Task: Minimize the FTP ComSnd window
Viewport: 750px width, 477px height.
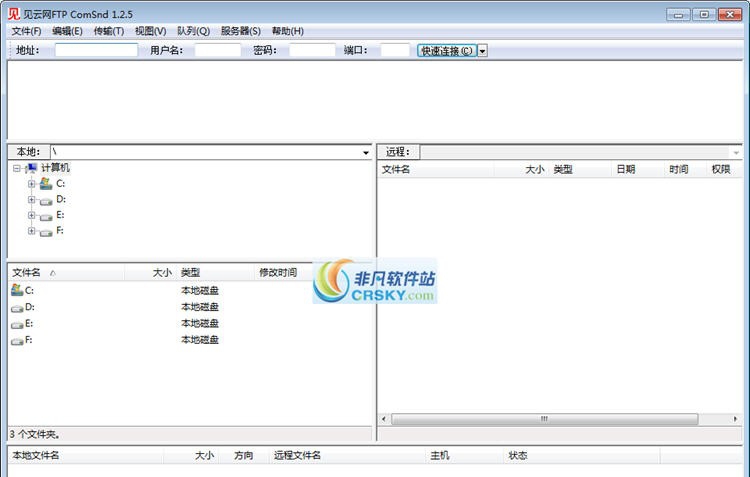Action: click(x=678, y=14)
